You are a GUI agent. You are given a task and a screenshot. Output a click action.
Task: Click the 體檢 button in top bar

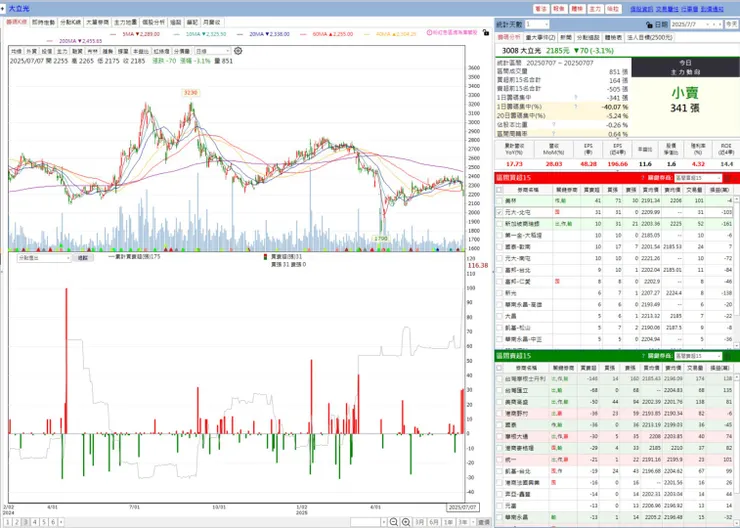tap(577, 9)
